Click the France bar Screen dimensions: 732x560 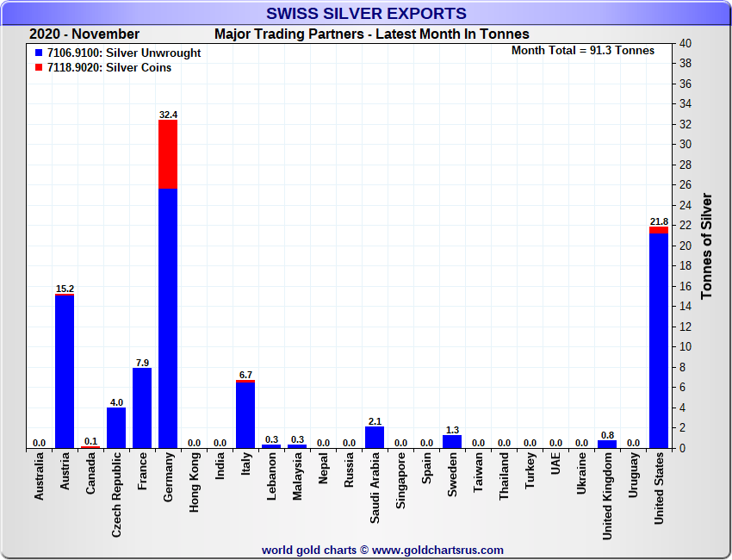click(142, 408)
